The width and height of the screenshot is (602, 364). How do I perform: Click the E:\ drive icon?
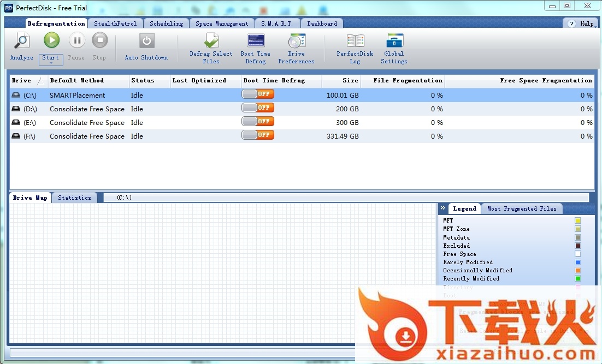click(x=16, y=122)
